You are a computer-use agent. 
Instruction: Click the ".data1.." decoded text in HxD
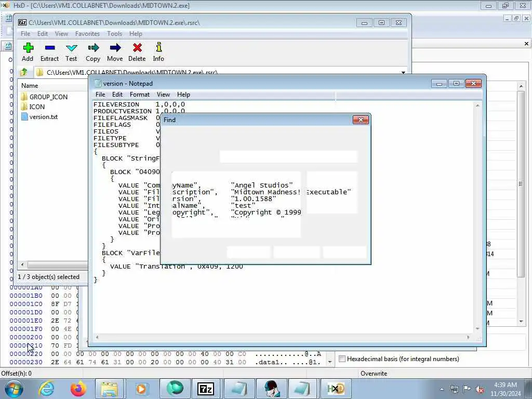271,362
